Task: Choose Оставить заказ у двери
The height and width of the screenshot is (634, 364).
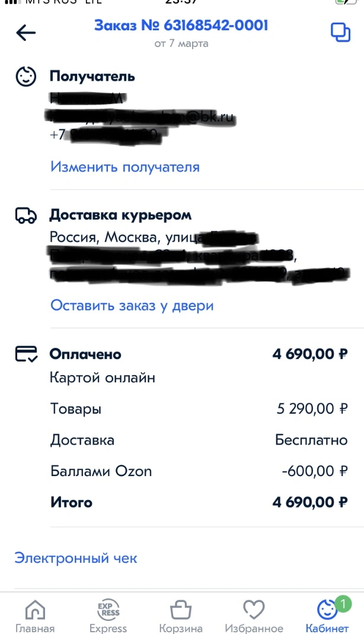Action: pos(132,306)
